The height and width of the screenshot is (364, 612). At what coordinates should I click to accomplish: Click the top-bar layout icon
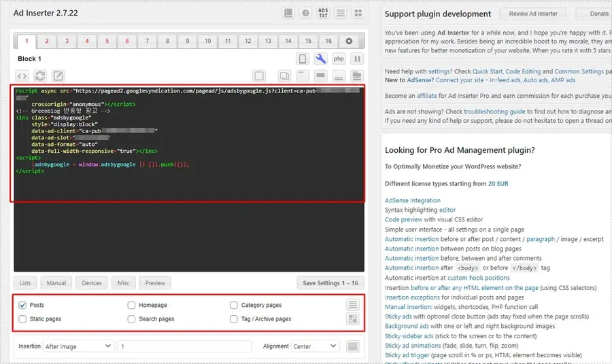(x=303, y=76)
